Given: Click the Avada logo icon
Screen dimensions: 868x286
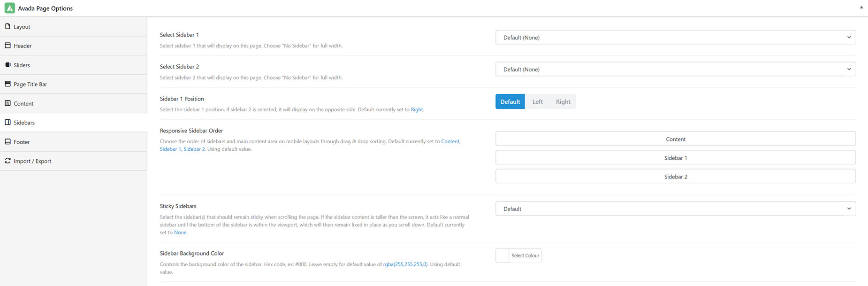Looking at the screenshot, I should [9, 8].
